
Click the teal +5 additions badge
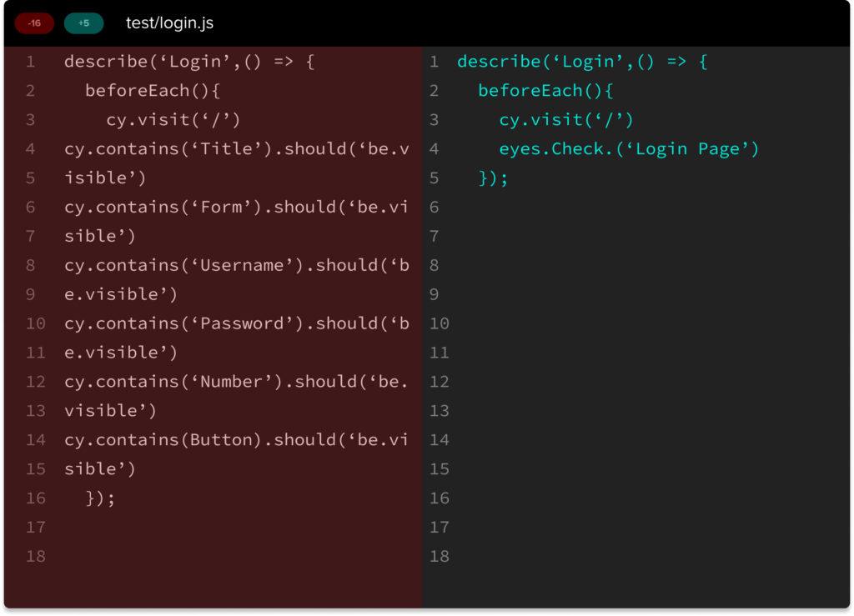[x=83, y=23]
